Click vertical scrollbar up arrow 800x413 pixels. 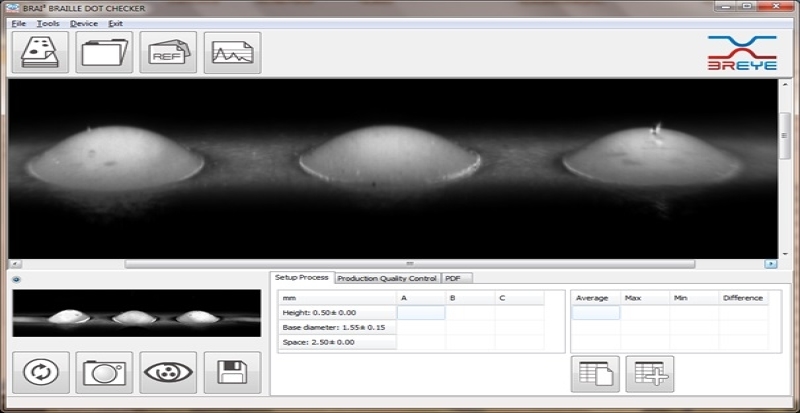click(786, 84)
